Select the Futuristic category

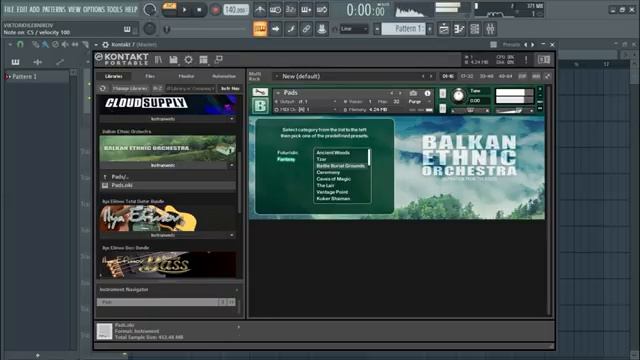[x=288, y=153]
